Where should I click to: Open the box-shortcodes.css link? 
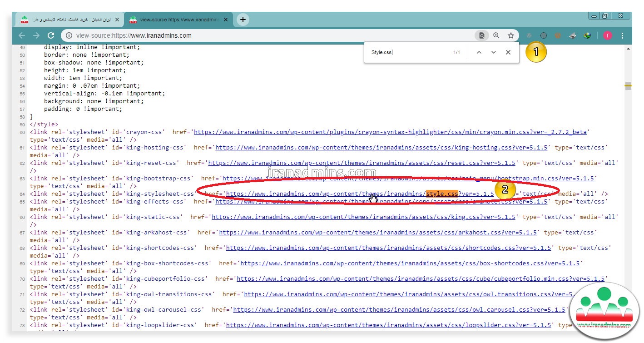tap(410, 263)
